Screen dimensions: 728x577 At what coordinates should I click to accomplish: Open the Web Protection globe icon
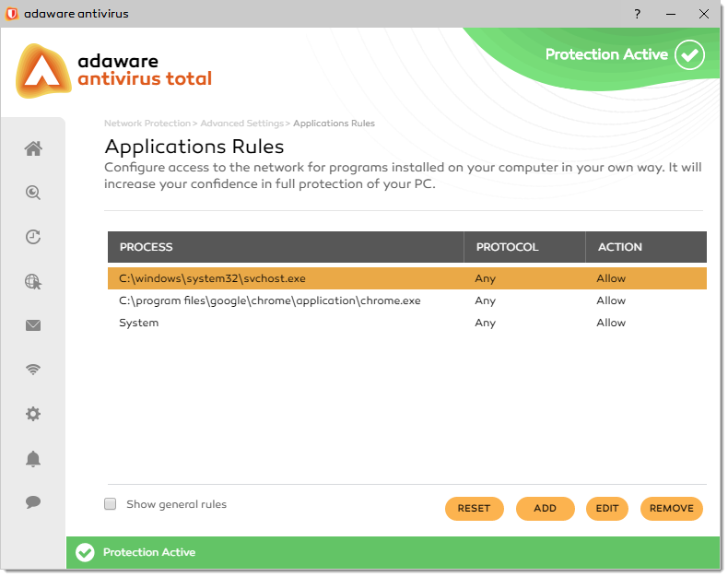coord(33,281)
